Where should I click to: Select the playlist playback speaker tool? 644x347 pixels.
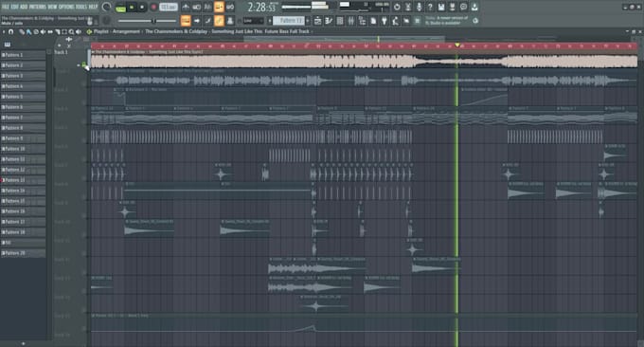[x=78, y=31]
